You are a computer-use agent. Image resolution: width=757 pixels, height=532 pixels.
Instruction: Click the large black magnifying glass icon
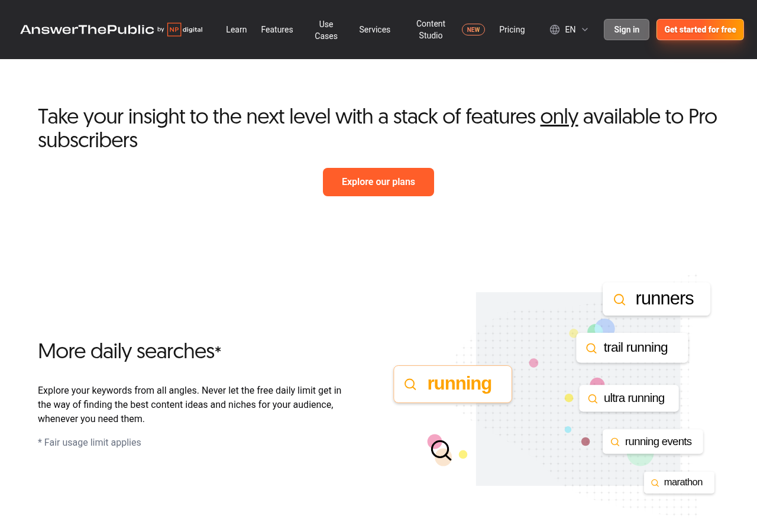coord(441,450)
